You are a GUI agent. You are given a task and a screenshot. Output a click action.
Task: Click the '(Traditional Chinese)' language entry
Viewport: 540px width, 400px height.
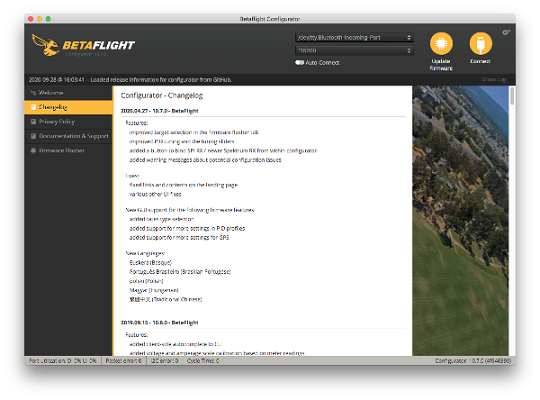(166, 300)
